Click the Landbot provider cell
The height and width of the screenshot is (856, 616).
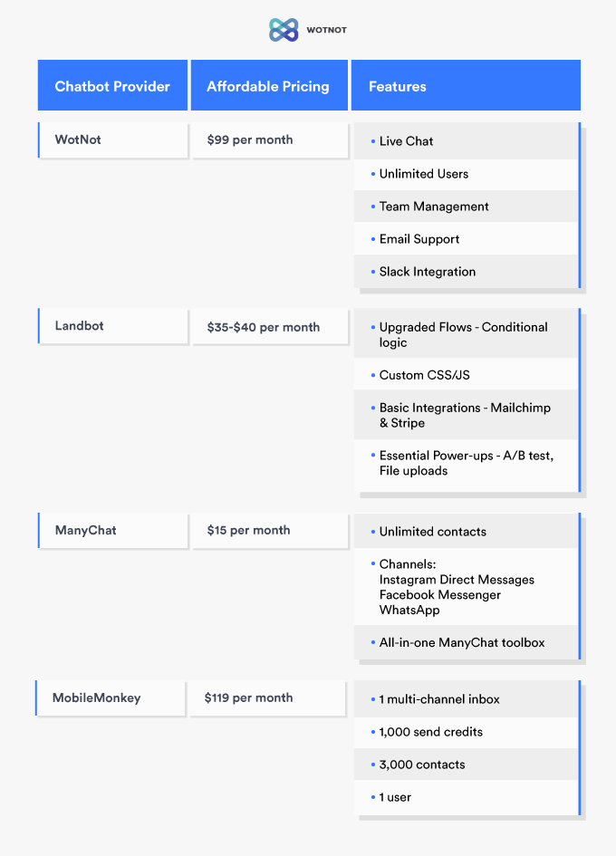(112, 326)
